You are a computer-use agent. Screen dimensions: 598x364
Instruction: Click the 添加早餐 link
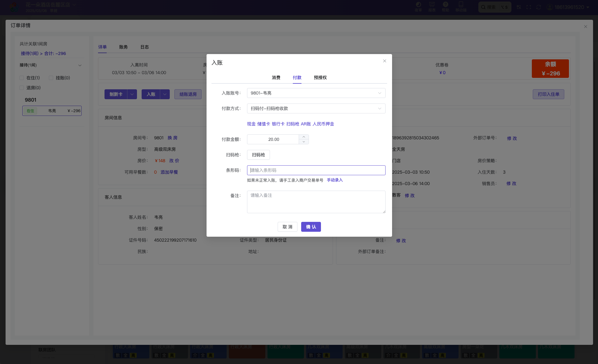169,172
